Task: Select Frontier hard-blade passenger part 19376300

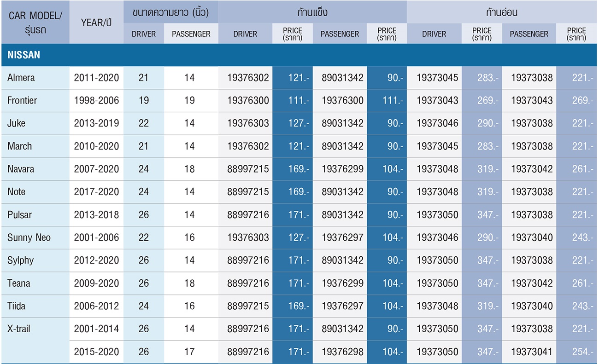Action: pos(342,100)
